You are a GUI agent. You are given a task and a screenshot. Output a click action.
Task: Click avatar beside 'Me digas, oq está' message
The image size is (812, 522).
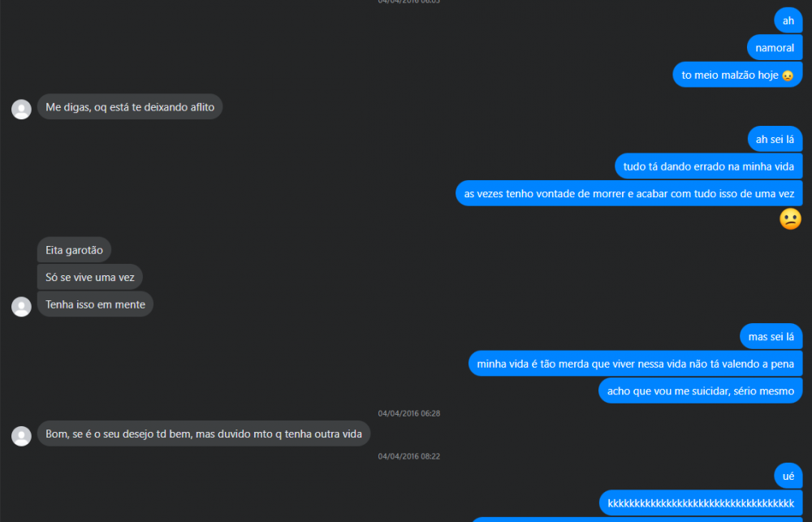point(21,110)
